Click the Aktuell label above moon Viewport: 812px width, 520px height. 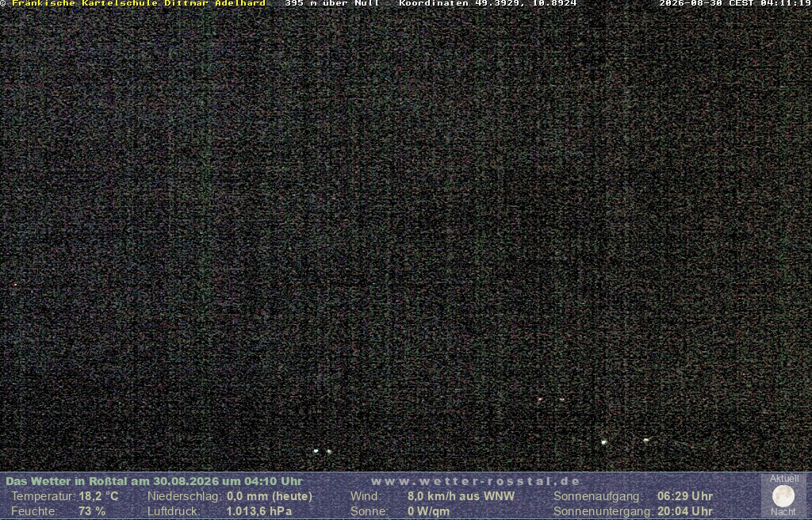(783, 479)
